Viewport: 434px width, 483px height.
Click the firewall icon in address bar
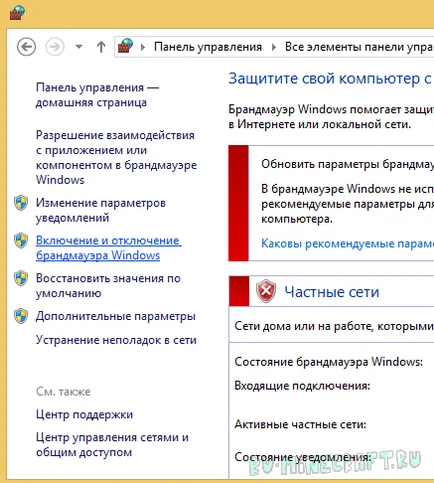(x=126, y=46)
